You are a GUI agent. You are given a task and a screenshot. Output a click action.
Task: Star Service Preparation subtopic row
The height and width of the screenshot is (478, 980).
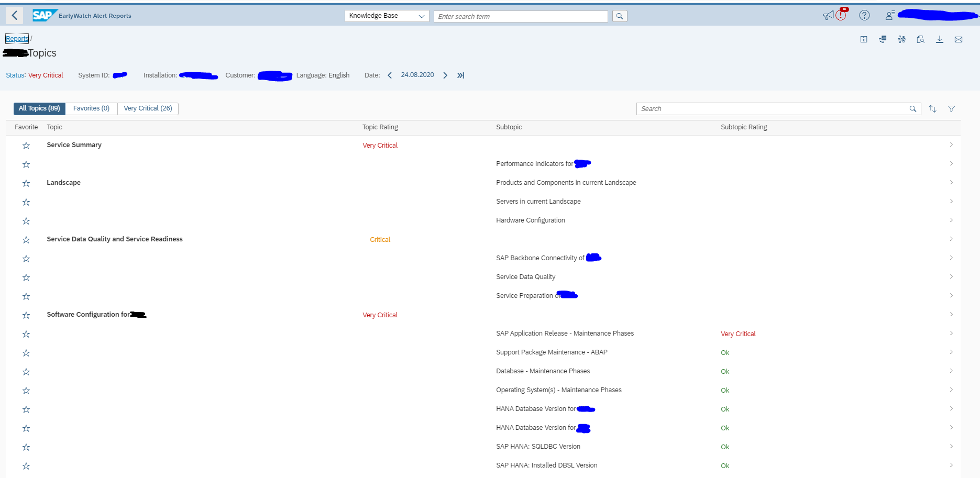pos(26,296)
